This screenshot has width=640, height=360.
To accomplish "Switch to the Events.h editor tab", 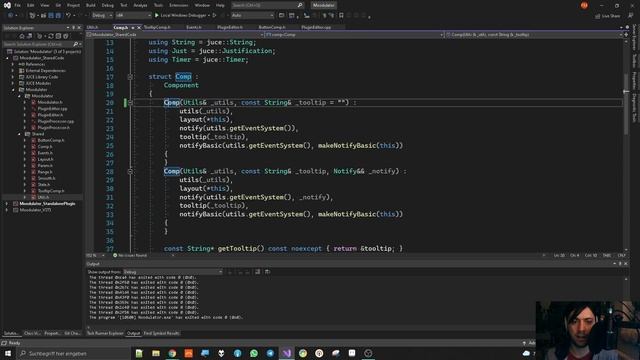I will [194, 27].
